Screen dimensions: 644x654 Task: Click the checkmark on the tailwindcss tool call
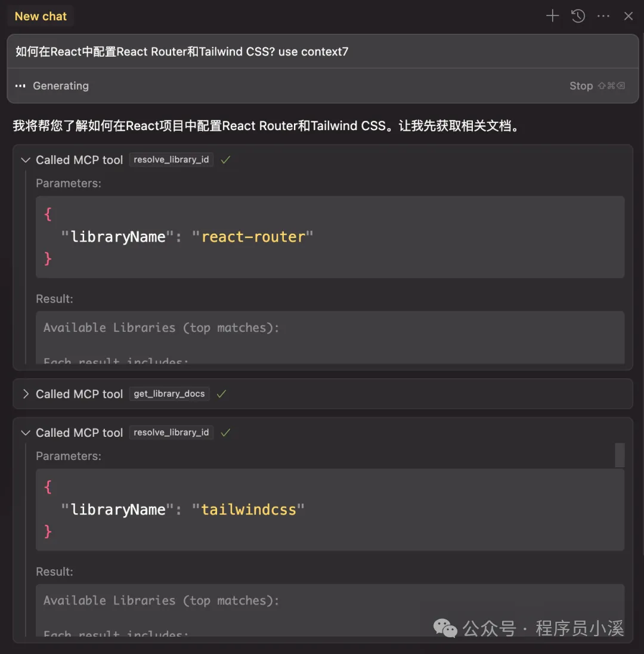tap(225, 432)
